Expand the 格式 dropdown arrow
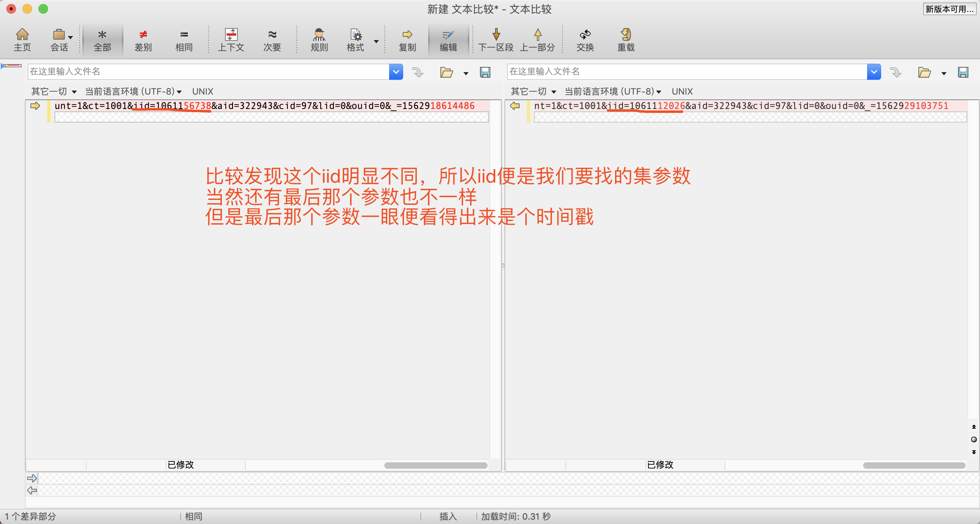 tap(376, 41)
